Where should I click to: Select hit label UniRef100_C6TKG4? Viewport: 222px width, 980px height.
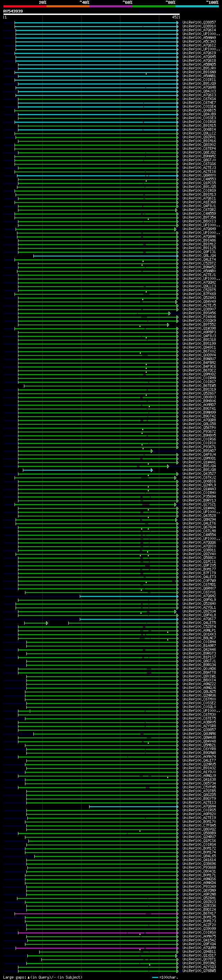(199, 99)
